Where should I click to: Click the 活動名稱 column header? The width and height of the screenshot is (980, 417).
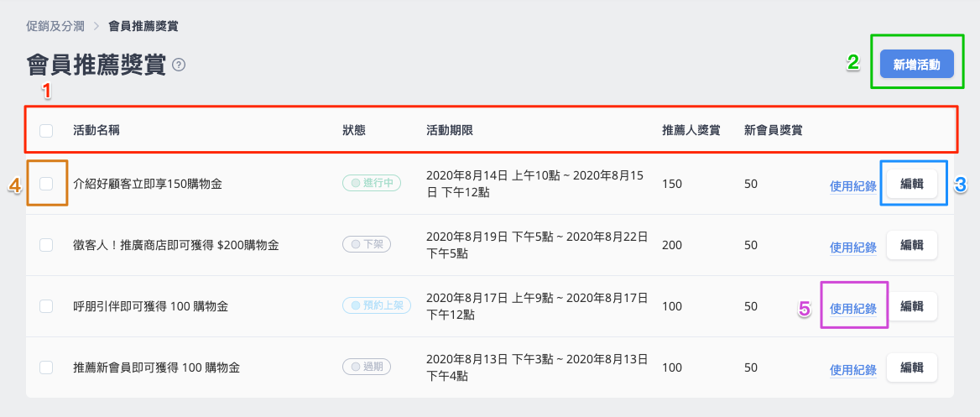click(96, 131)
